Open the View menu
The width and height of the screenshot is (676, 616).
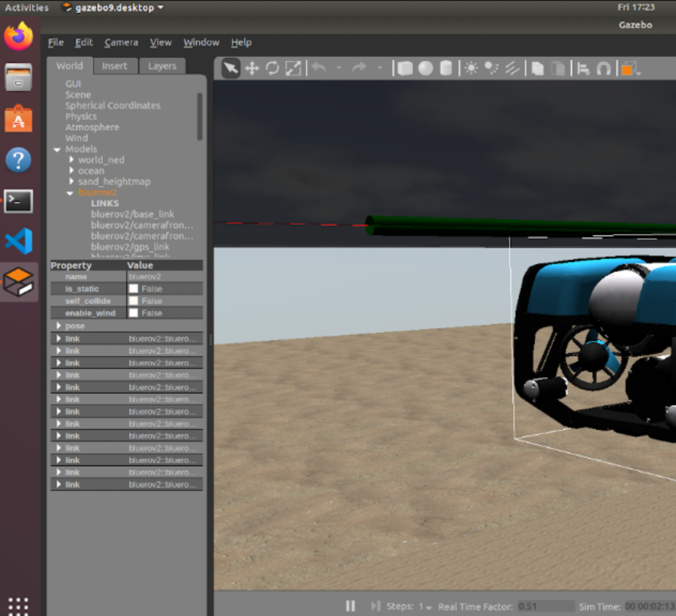(x=160, y=42)
